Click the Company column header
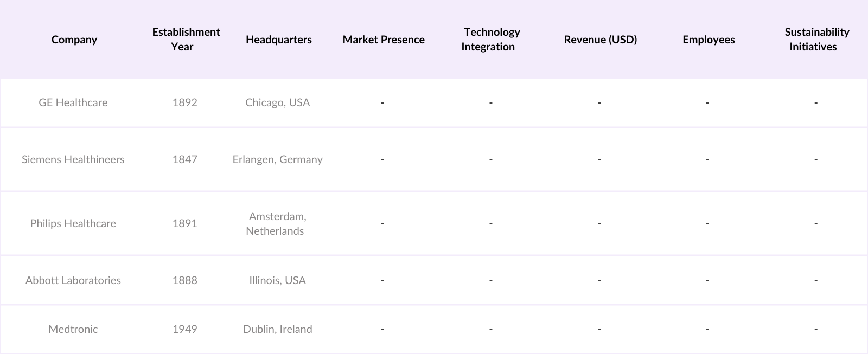Viewport: 868px width, 354px height. [74, 40]
